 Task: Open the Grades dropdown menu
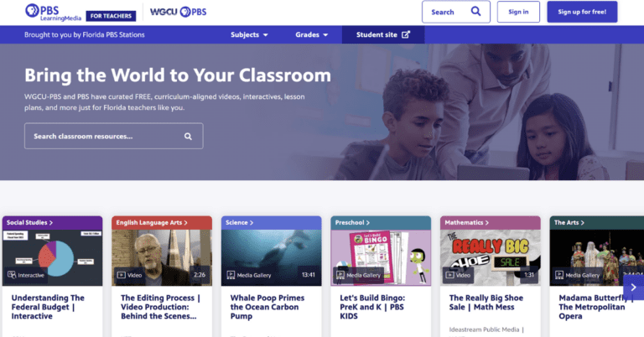tap(312, 34)
